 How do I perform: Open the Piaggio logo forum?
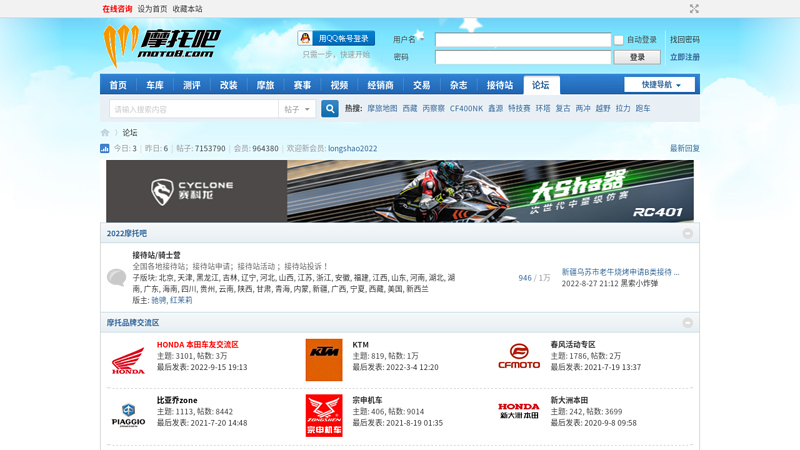pyautogui.click(x=128, y=415)
